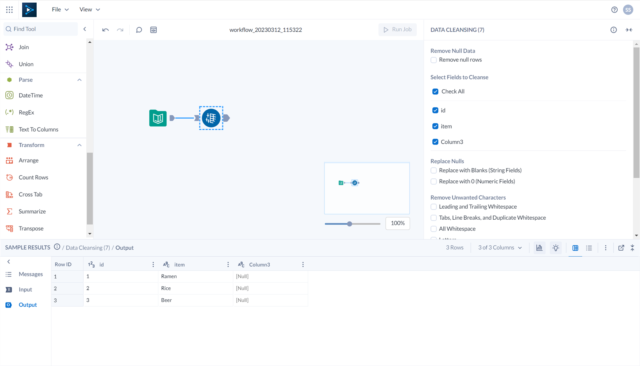Select the Data Cleansing node on canvas

211,118
